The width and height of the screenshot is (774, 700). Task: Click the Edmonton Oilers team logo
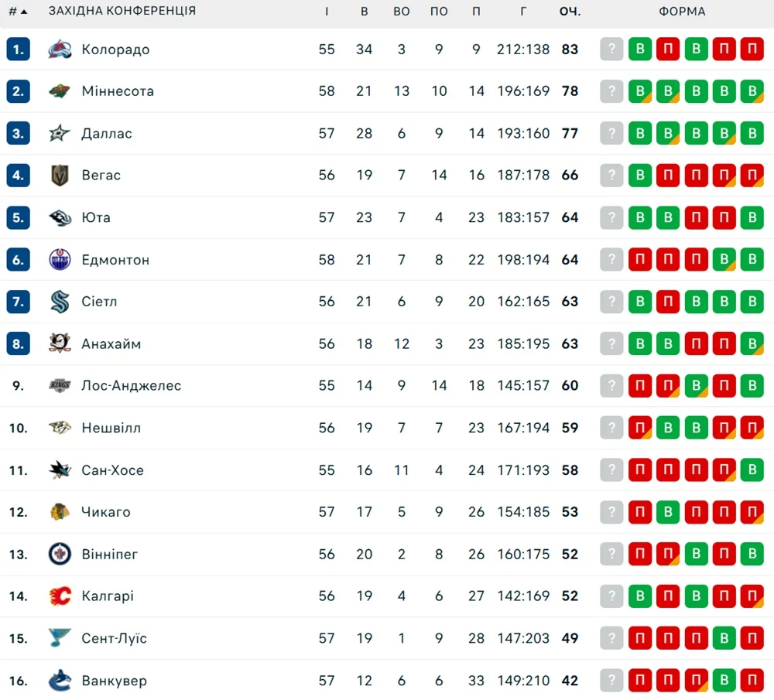(x=60, y=260)
